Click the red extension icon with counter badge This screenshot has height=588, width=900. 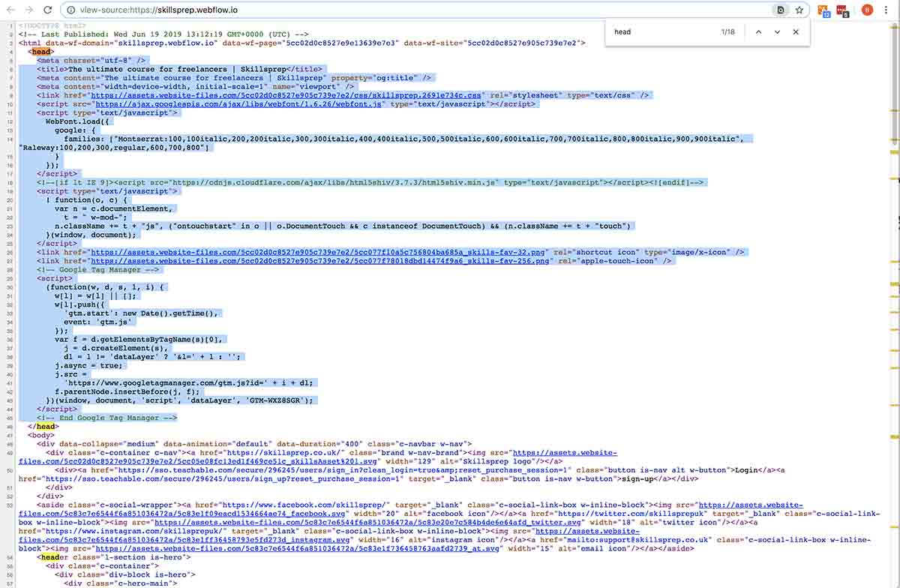(x=843, y=10)
